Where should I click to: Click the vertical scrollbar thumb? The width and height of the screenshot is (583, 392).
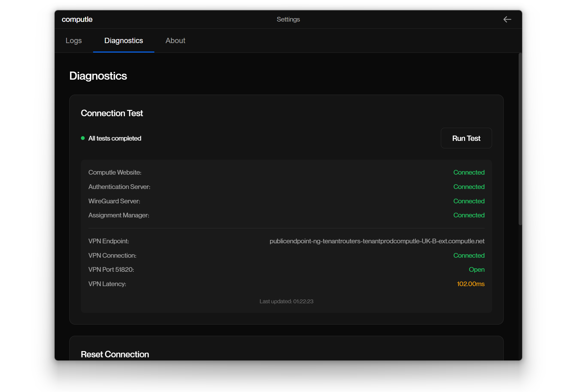(520, 139)
